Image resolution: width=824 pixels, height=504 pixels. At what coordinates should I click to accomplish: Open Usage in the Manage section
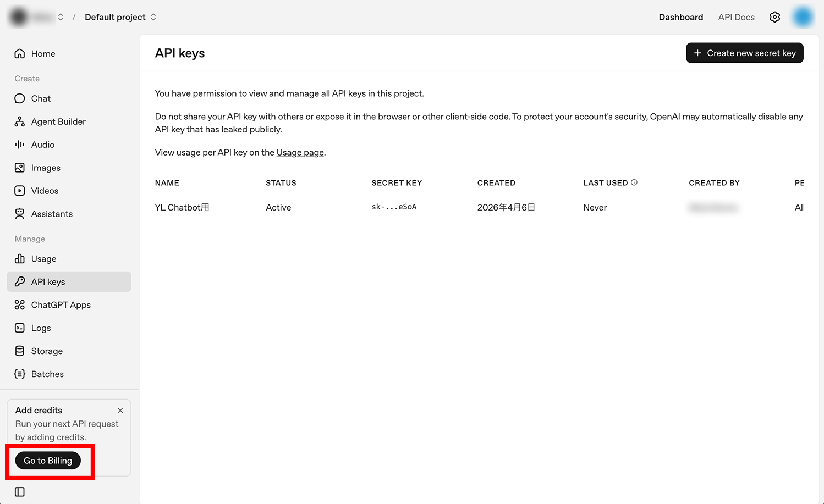(43, 259)
